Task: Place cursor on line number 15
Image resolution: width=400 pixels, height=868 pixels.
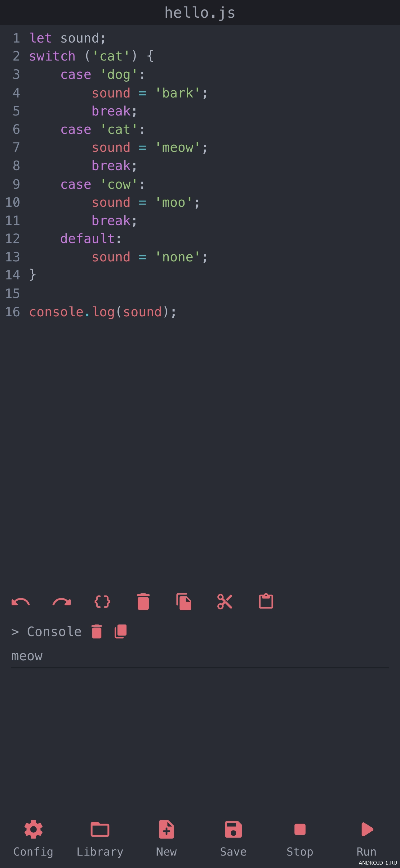Action: pos(12,293)
